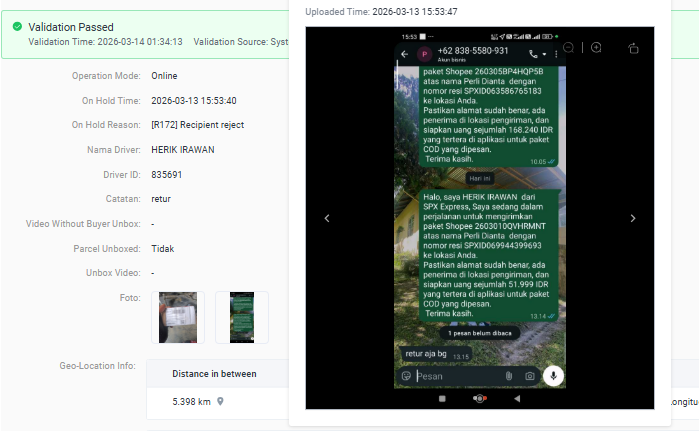Open the parcel label photo thumbnail

click(x=178, y=317)
